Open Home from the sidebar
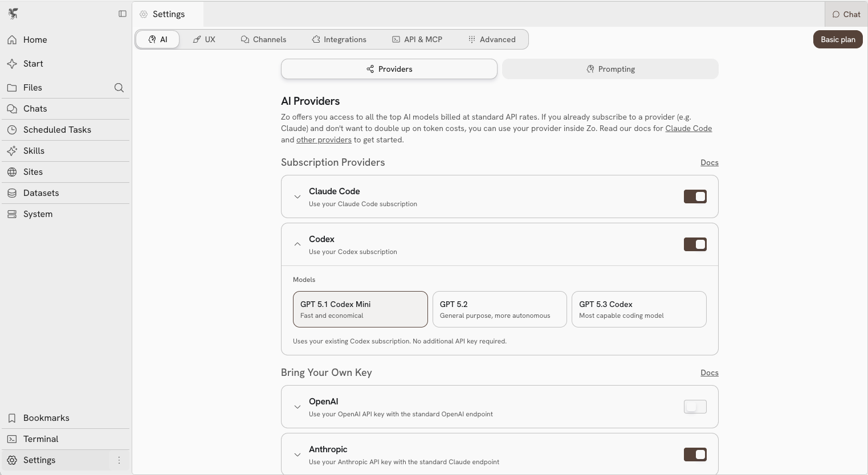Image resolution: width=868 pixels, height=475 pixels. point(66,40)
